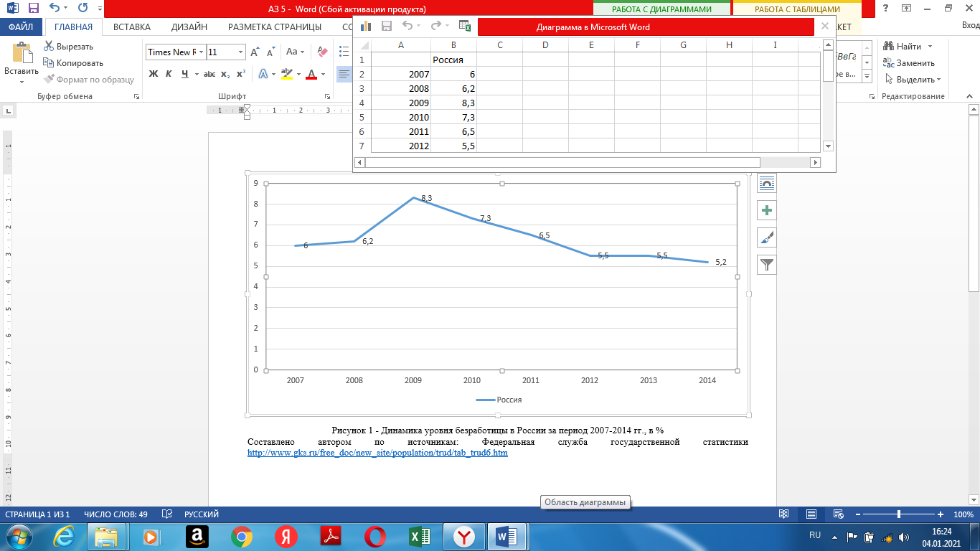Expand the Times New Roman font dropdown
Screen dimensions: 980x551
(x=203, y=52)
